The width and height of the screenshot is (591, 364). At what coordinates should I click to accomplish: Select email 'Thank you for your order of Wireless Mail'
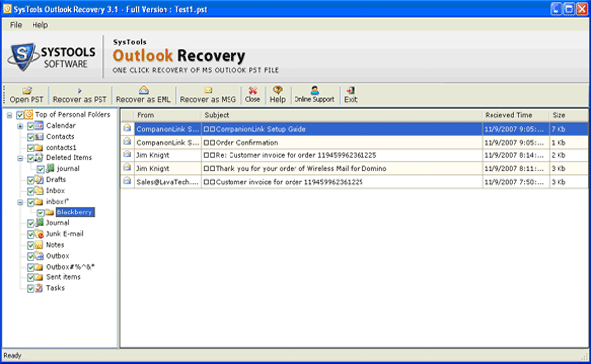355,168
